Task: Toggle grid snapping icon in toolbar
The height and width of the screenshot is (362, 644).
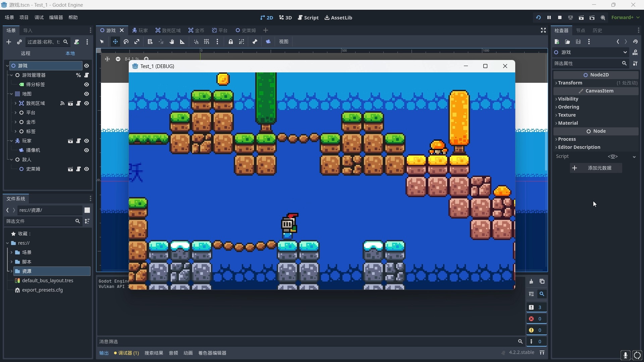Action: pyautogui.click(x=207, y=42)
